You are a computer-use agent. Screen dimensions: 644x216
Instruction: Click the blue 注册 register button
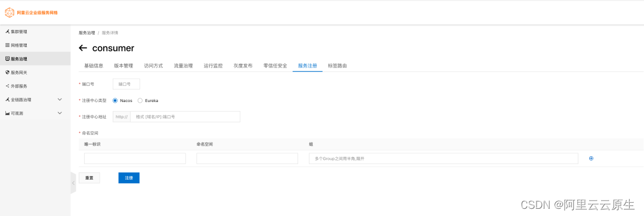pyautogui.click(x=129, y=178)
